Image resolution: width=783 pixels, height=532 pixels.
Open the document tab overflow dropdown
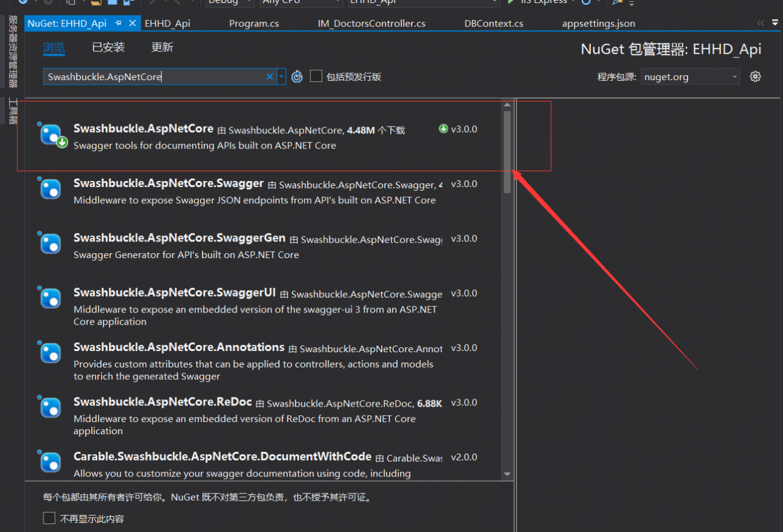(x=775, y=23)
